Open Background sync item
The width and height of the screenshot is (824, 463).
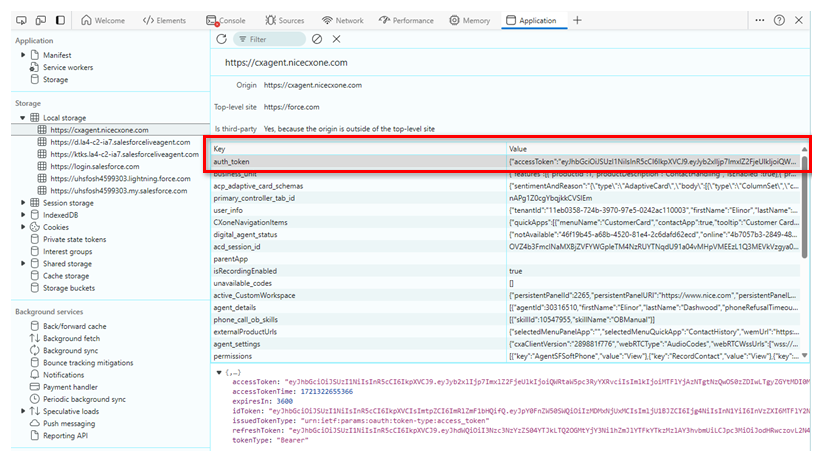pyautogui.click(x=70, y=351)
